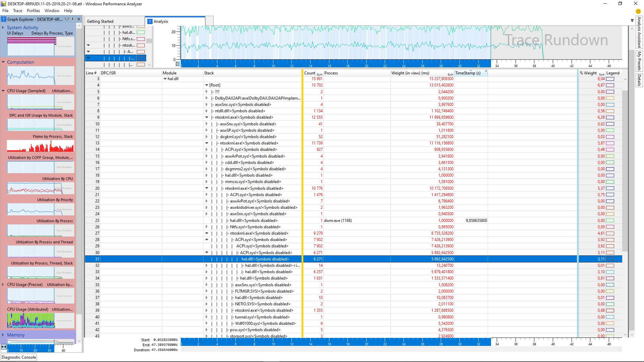Open the CPU Usage (Attributed) thumbnail

click(x=41, y=320)
